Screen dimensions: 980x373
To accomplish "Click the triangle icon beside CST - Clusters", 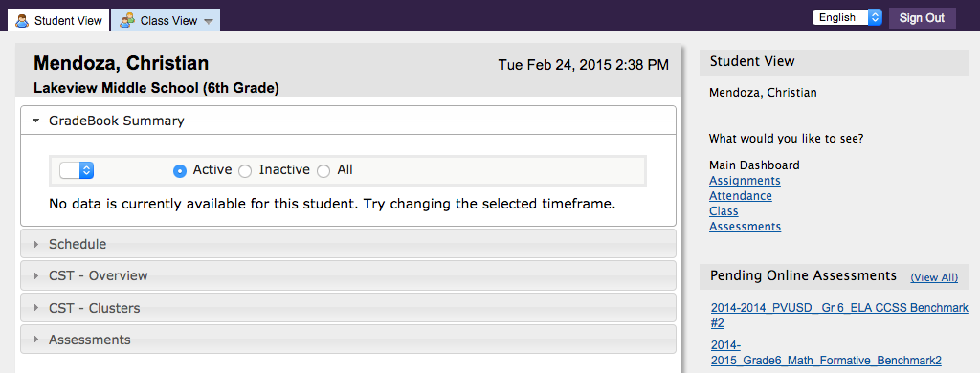I will click(x=36, y=308).
